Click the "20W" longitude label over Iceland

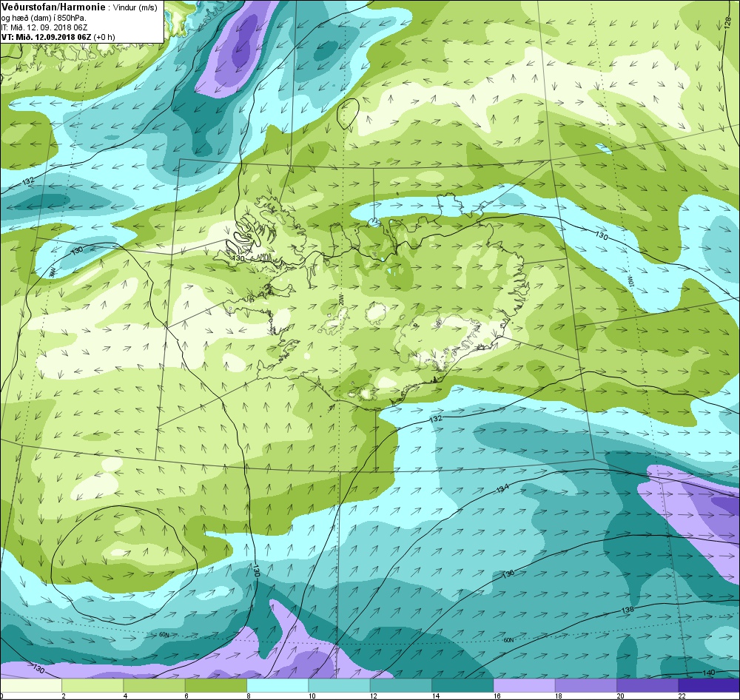(x=340, y=300)
